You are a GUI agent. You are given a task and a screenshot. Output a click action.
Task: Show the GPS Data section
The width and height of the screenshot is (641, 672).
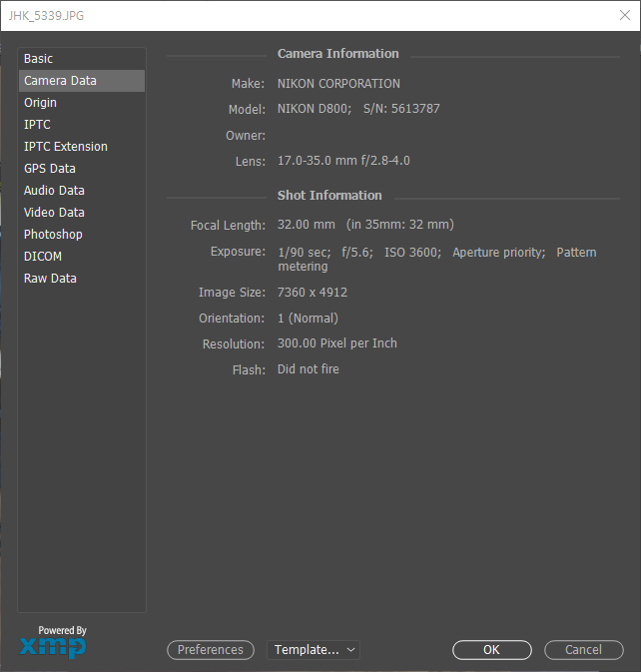[82, 169]
